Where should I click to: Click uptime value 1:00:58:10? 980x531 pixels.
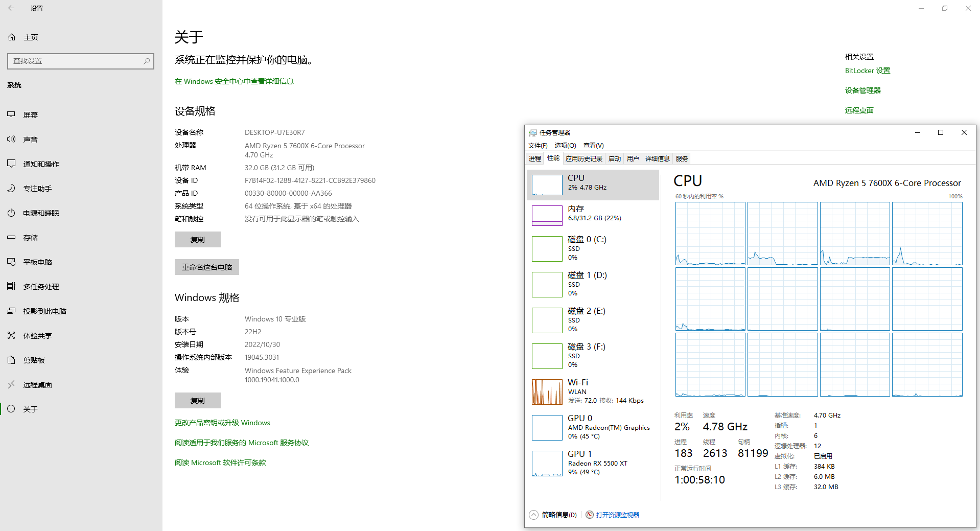[x=699, y=480]
